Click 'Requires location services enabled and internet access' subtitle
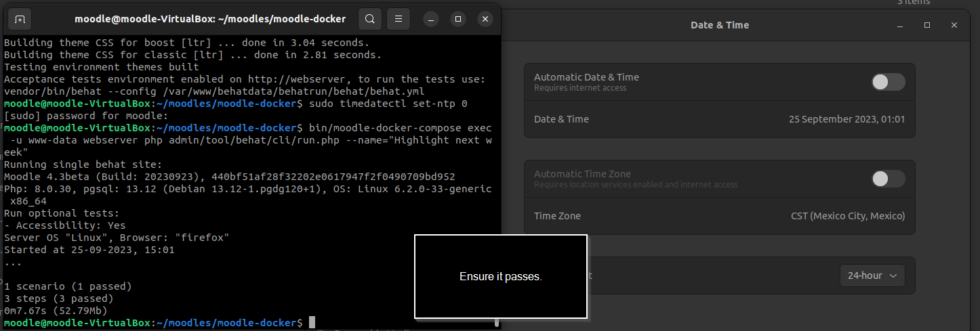 [636, 185]
